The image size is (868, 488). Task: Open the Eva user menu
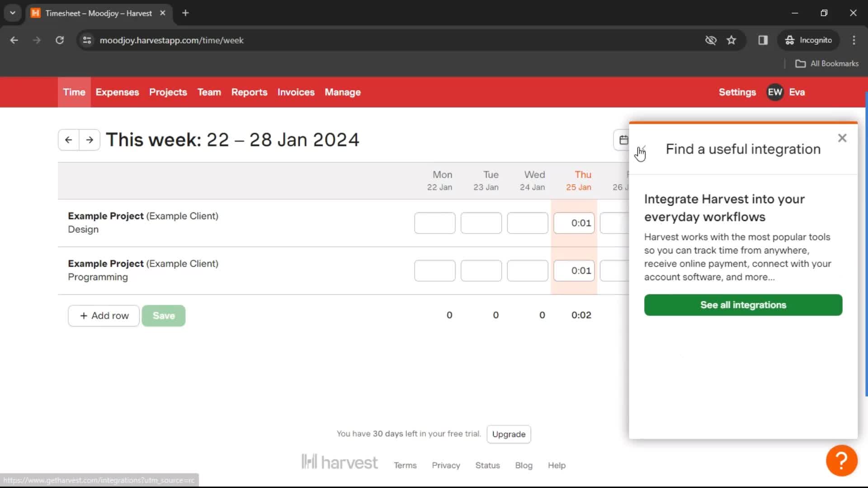(x=797, y=92)
